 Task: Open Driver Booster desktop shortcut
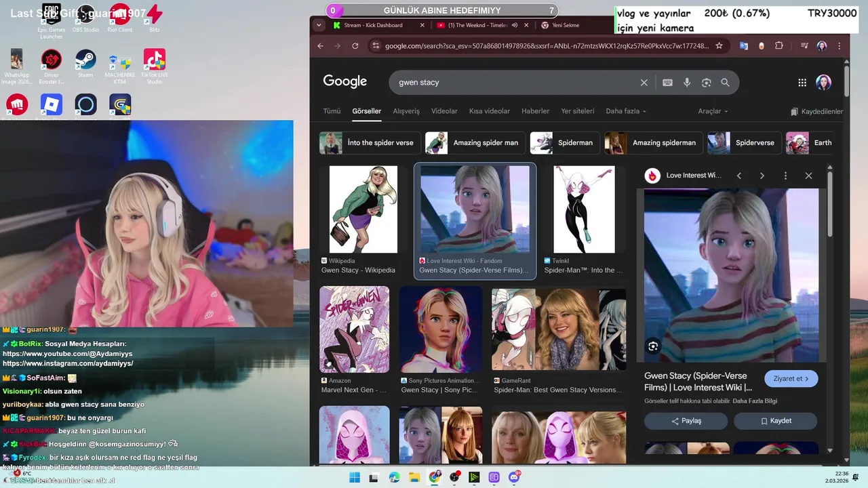point(52,67)
